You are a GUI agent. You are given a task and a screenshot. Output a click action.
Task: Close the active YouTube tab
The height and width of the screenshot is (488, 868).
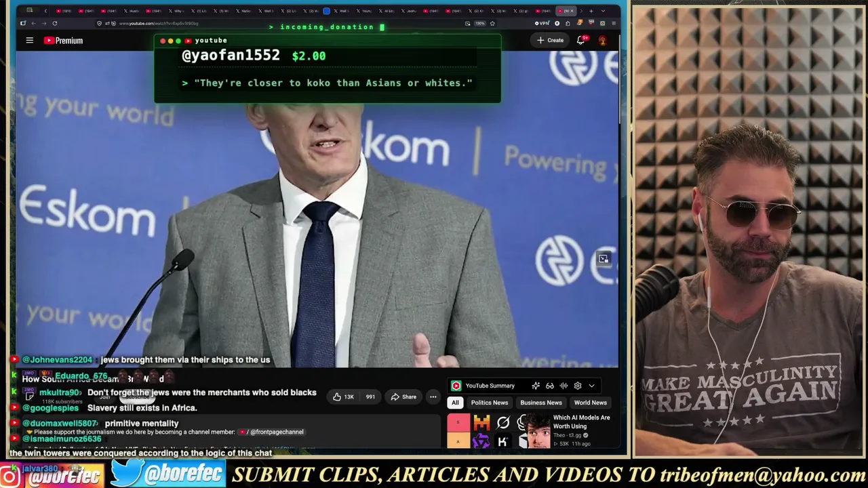pyautogui.click(x=572, y=11)
